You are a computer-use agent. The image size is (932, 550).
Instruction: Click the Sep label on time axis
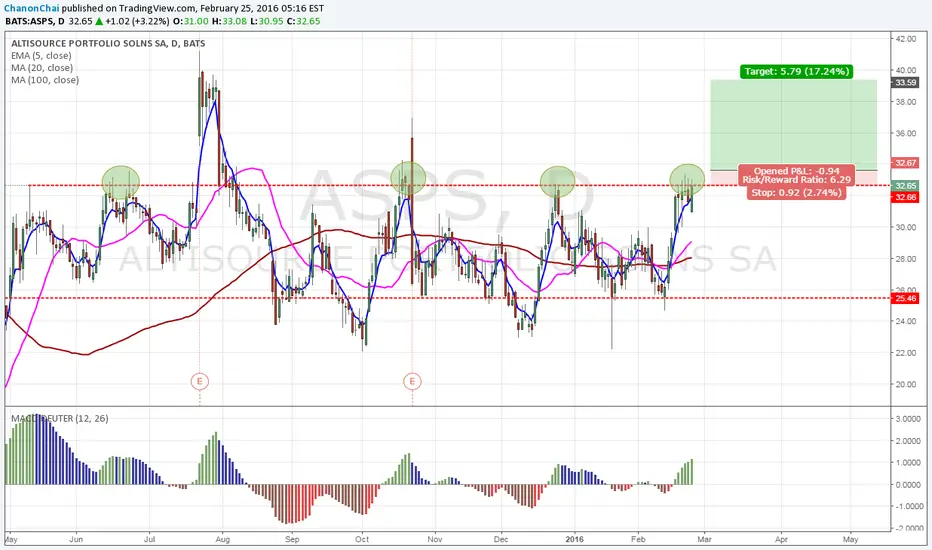tap(292, 539)
